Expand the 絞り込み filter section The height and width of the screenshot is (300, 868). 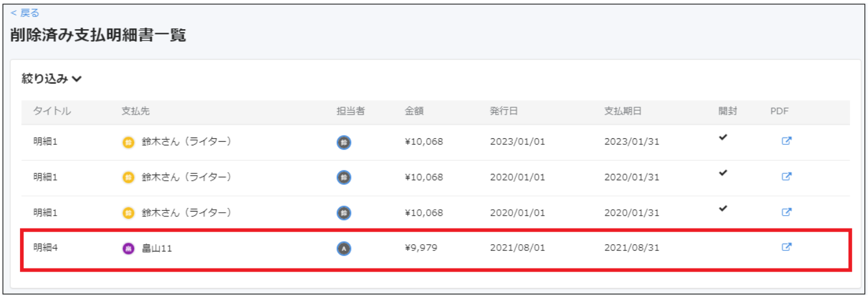[52, 79]
